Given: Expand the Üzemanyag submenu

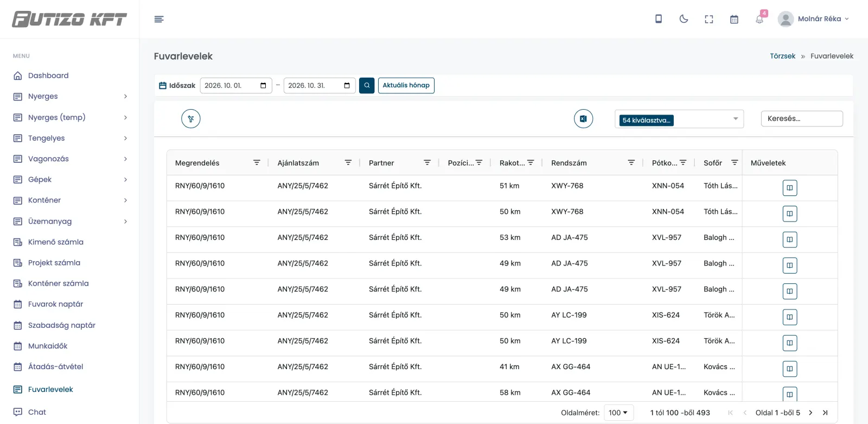Looking at the screenshot, I should (71, 222).
